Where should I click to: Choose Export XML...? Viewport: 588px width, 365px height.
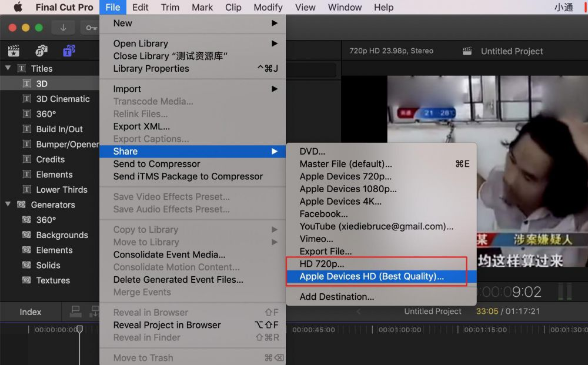coord(192,127)
